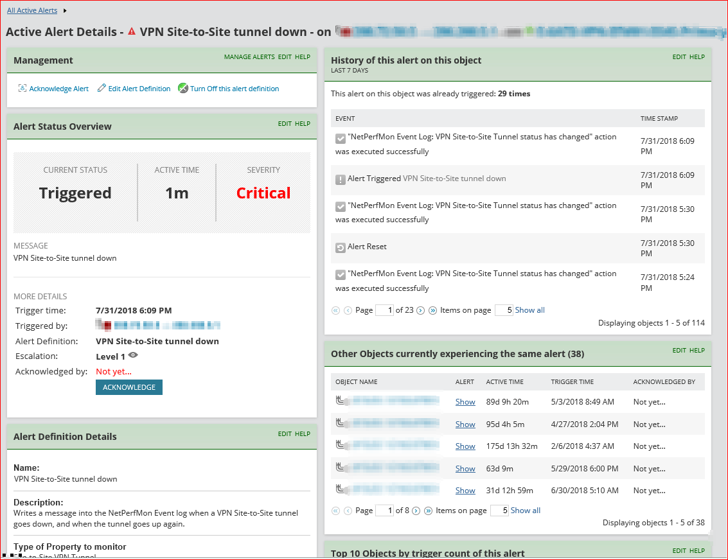Click the TIME STAMP column header

659,118
